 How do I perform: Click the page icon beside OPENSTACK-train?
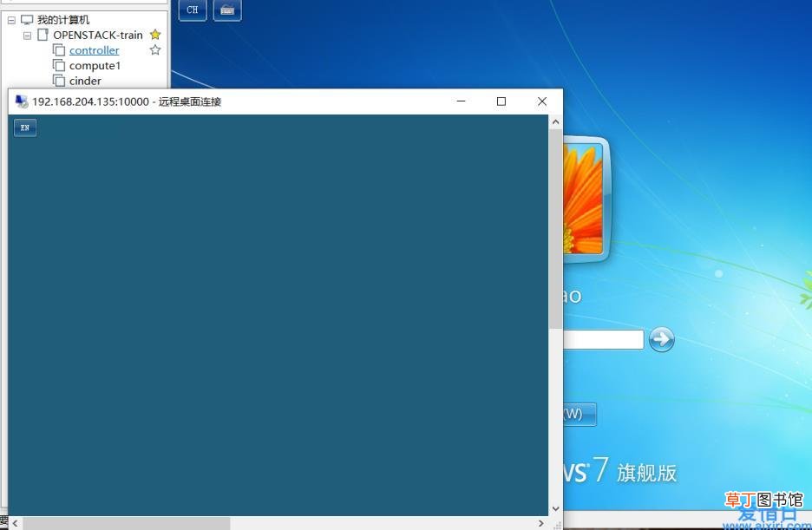[43, 35]
